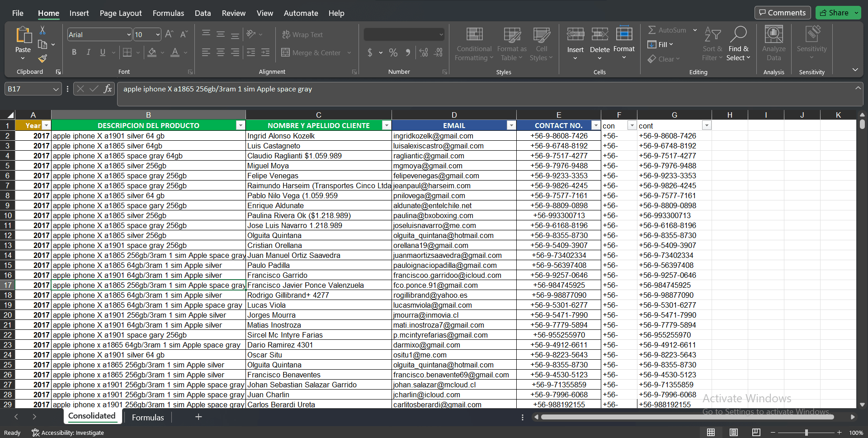
Task: Open the Arial font name dropdown
Action: click(128, 34)
